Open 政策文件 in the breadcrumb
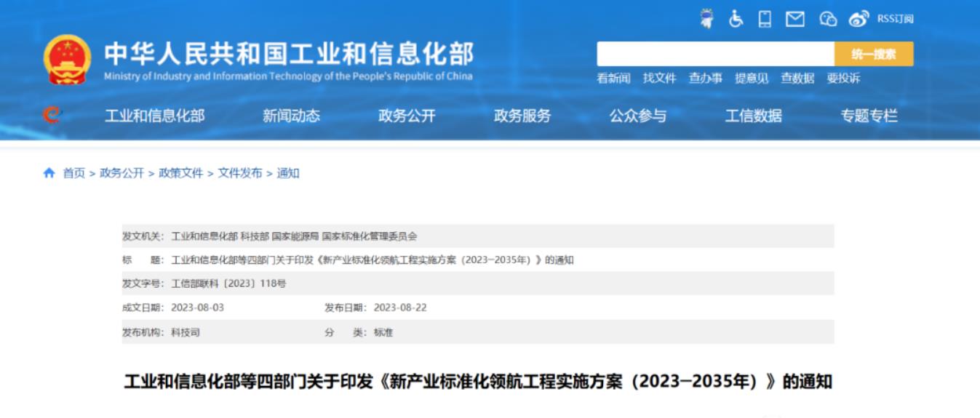 point(181,173)
